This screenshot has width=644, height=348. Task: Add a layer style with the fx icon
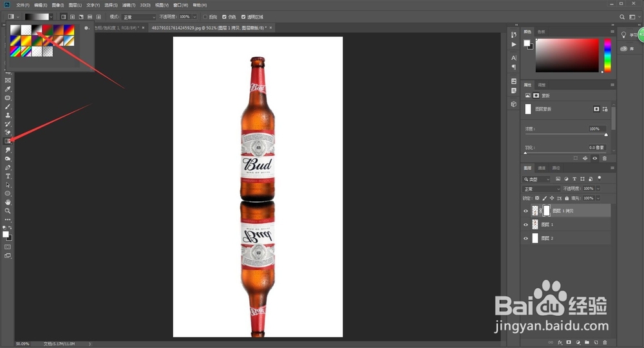coord(560,342)
